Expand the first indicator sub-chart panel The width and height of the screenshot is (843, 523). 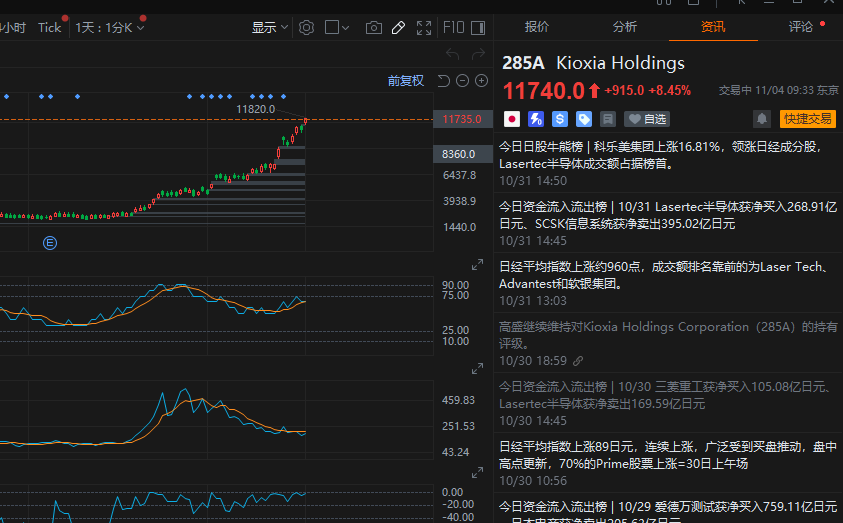click(477, 265)
